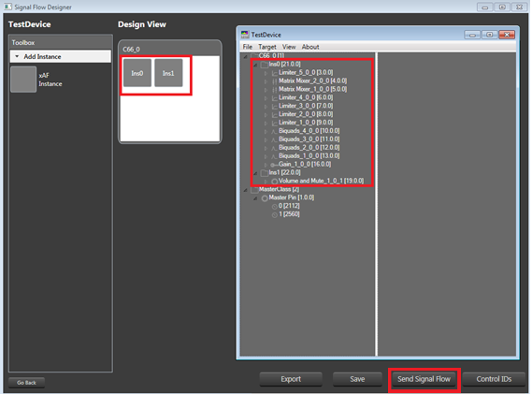Collapse the MasterClass [2] tree node
532x394 pixels.
[245, 190]
